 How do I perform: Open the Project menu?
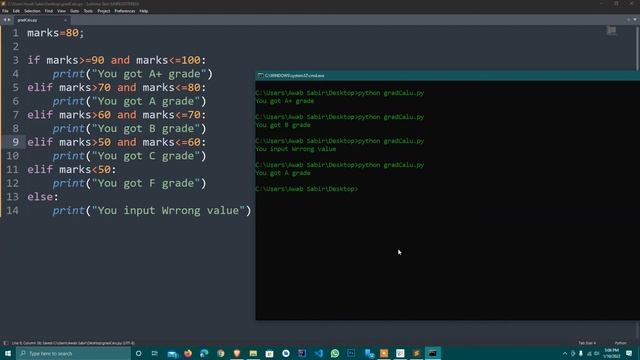point(104,11)
